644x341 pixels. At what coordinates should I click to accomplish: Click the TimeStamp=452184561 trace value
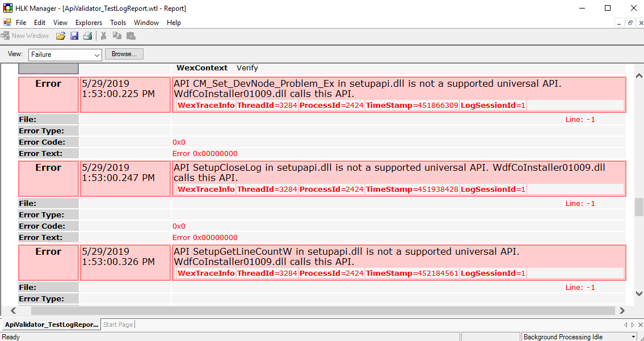tap(412, 273)
